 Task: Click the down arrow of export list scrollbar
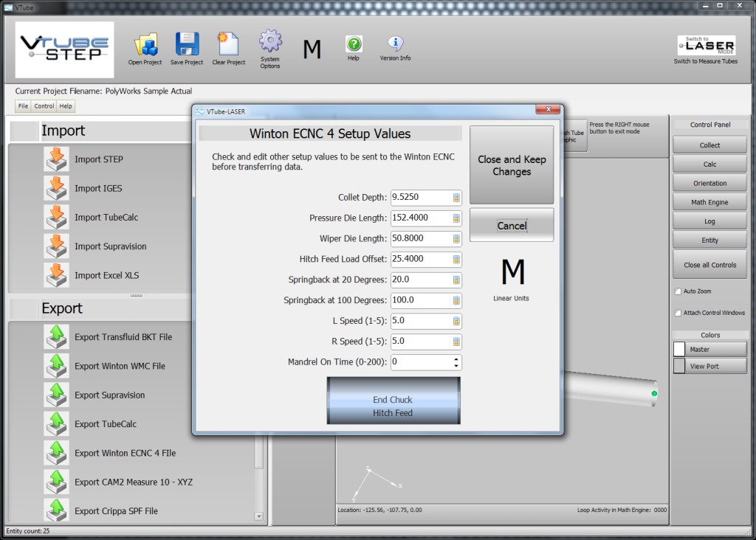[x=258, y=516]
